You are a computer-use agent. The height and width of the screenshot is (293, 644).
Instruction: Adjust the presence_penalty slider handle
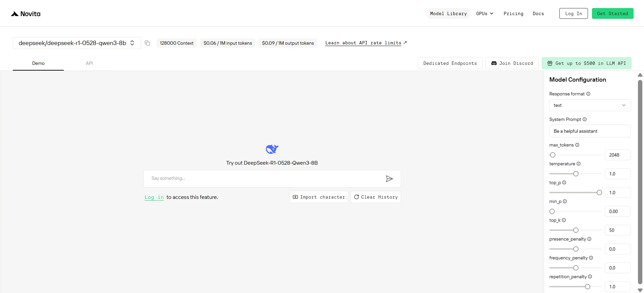(576, 249)
